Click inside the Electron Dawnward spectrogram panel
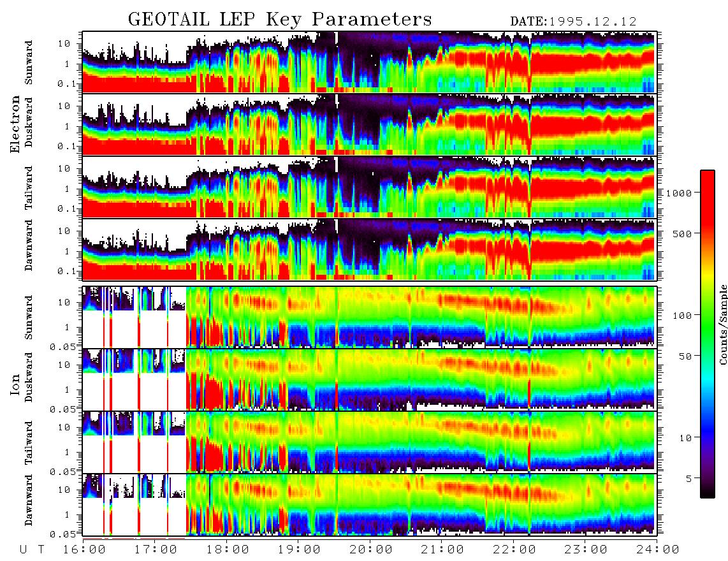 point(369,249)
